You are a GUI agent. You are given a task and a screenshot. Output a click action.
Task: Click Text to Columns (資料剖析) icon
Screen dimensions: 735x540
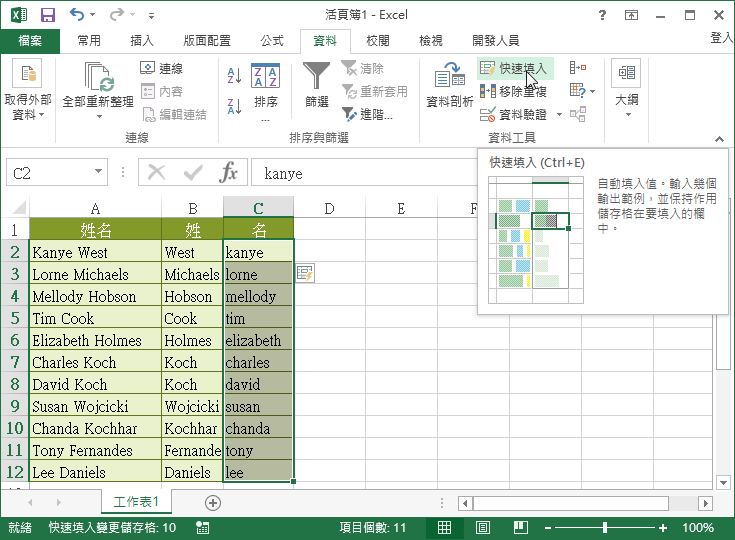(x=450, y=75)
